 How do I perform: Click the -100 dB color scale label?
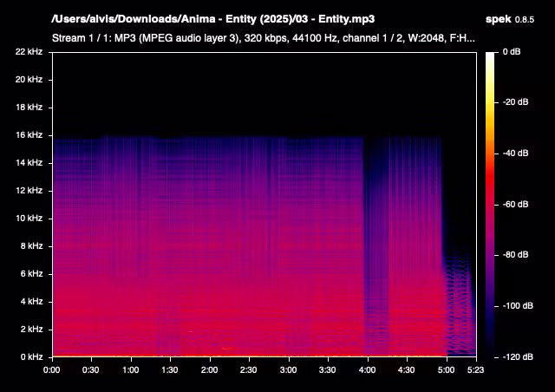518,305
